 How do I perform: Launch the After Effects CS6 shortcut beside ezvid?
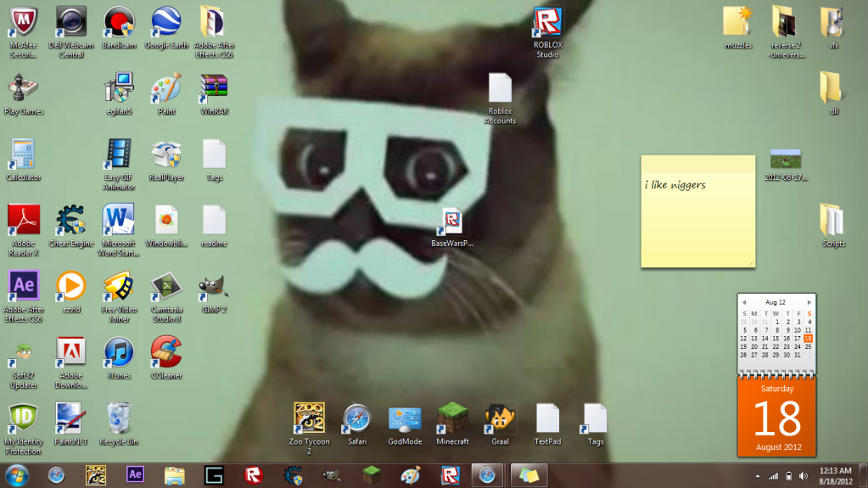click(23, 296)
